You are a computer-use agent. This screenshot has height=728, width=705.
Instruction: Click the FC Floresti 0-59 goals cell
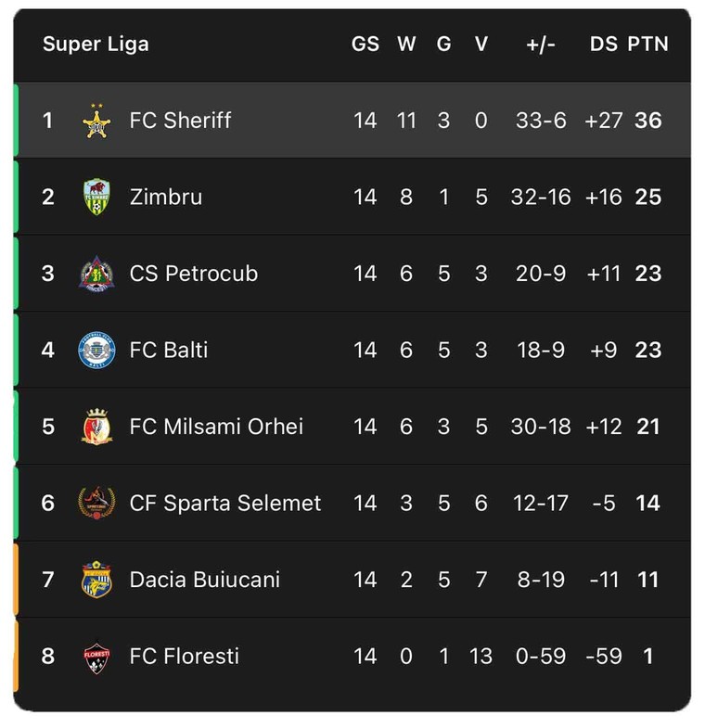[x=541, y=657]
